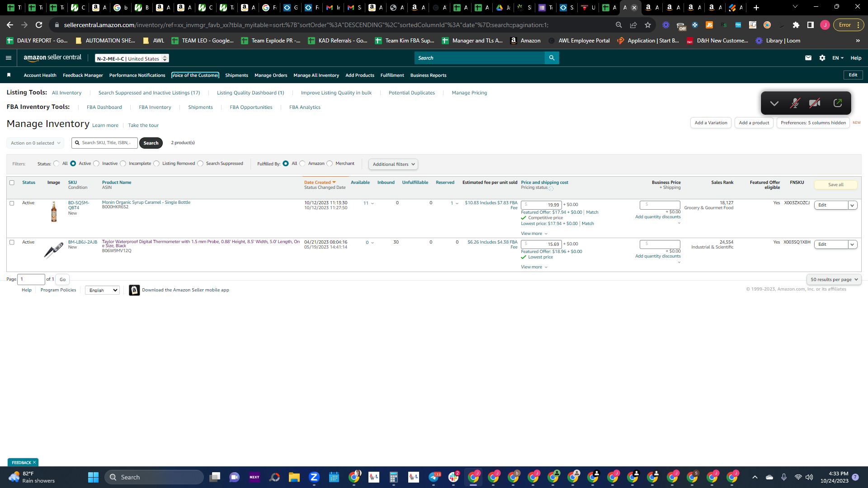Screen dimensions: 868x488
Task: Click the search magnifier button in header
Action: coord(552,58)
